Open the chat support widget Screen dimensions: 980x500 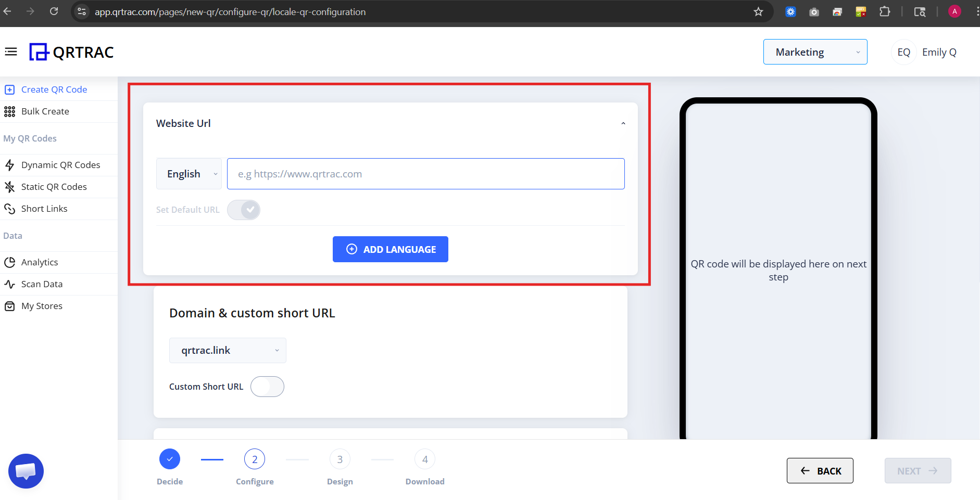pos(26,471)
